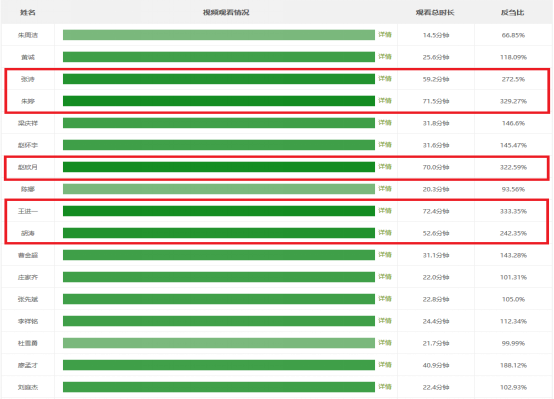Open 详情 link for the 71.5分钟 row
The image size is (554, 399).
point(385,101)
